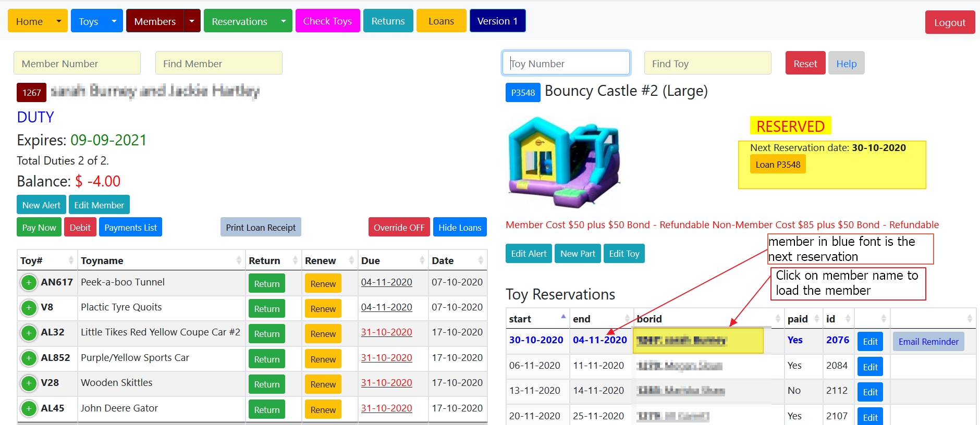Sort reservations by start column arrow
Screen dimensions: 980x425
[x=563, y=318]
